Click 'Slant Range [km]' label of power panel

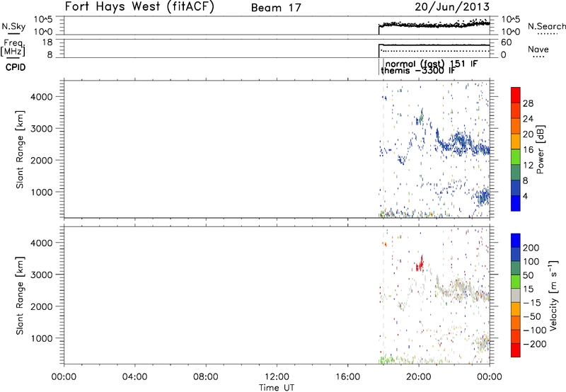(x=20, y=149)
